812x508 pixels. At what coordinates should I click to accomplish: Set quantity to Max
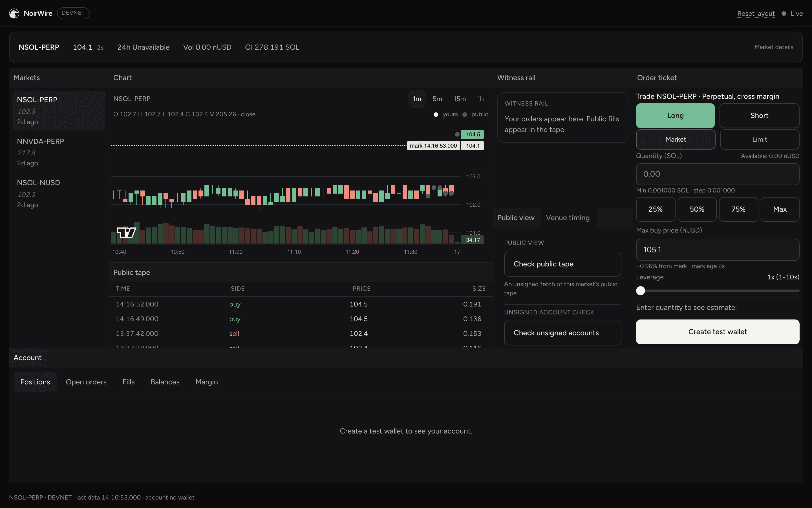click(780, 209)
